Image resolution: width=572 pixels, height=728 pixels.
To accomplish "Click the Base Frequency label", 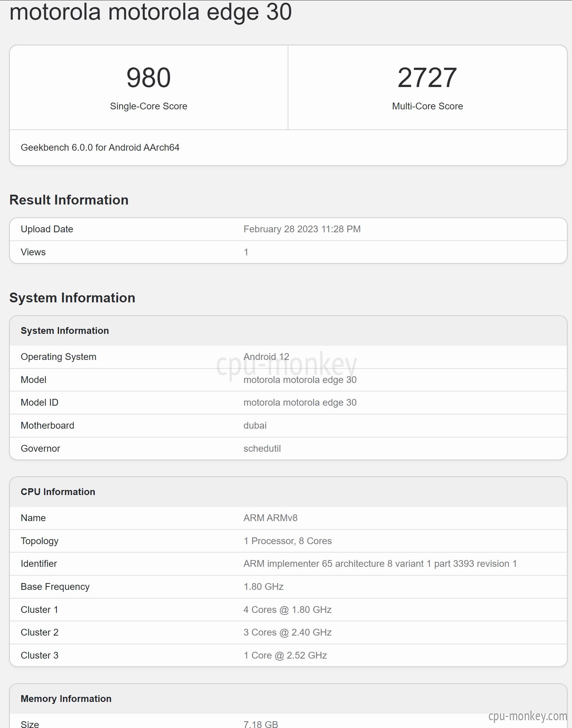I will (55, 586).
